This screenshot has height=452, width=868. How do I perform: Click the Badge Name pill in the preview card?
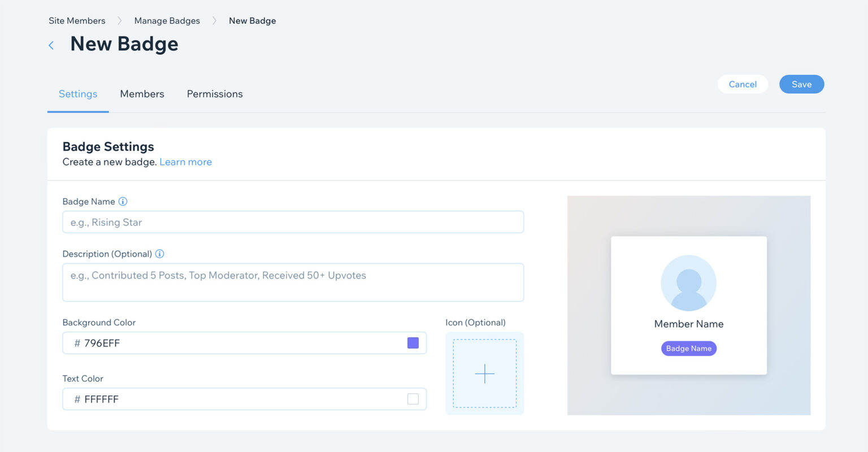(x=688, y=348)
